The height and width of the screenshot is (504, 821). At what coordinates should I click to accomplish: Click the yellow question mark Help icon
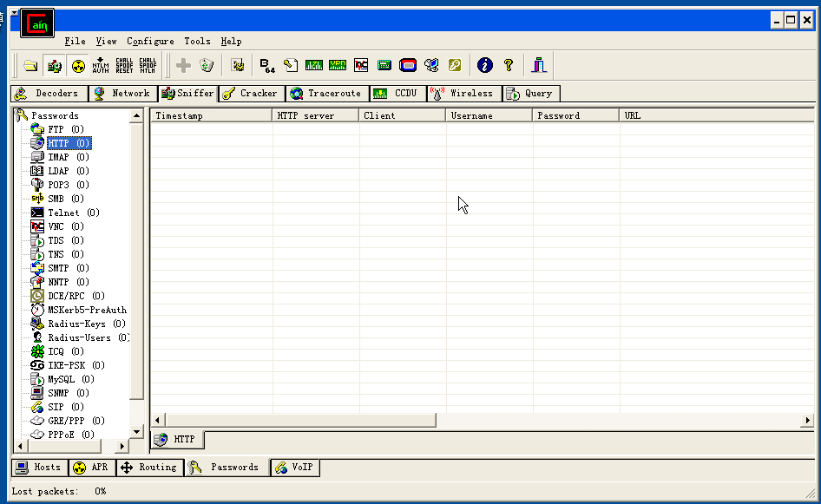tap(508, 65)
